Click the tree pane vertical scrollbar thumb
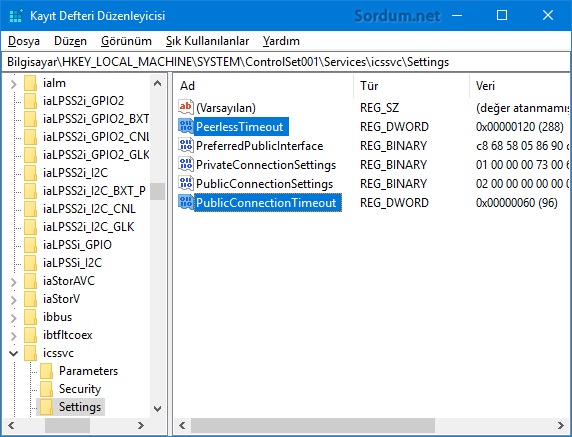 [158, 191]
